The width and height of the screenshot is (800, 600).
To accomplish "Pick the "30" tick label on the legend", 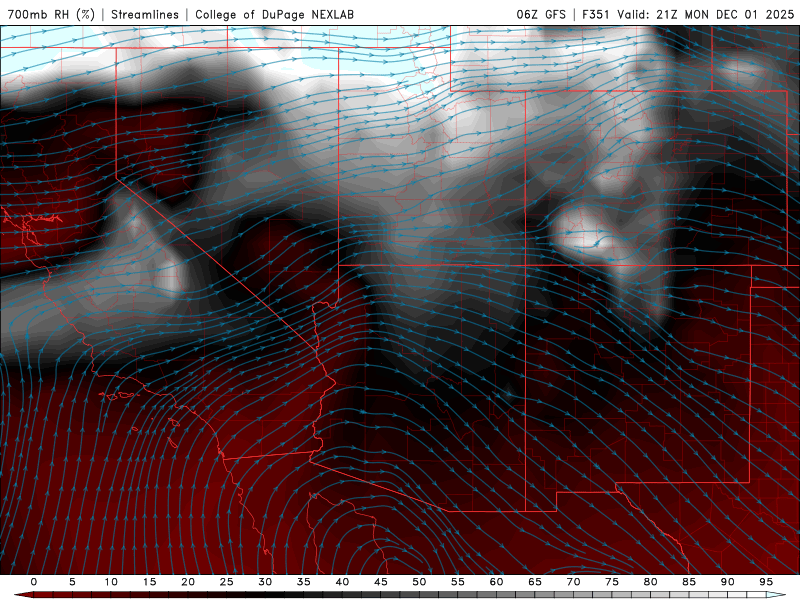I will point(265,582).
